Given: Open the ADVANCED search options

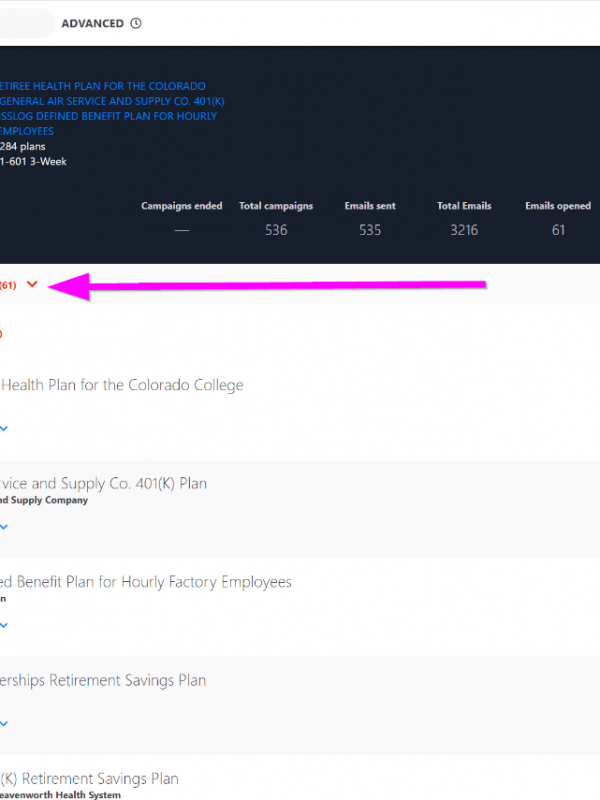Looking at the screenshot, I should (x=93, y=23).
